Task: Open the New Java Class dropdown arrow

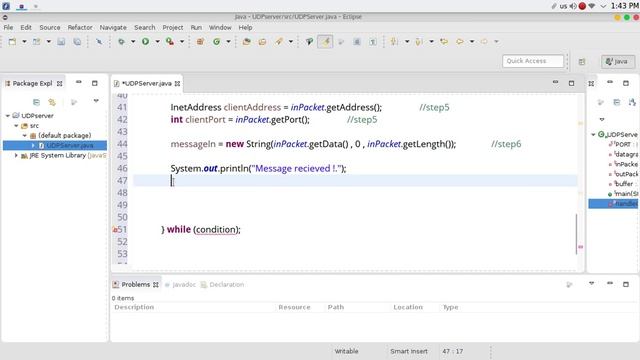Action: pos(228,42)
